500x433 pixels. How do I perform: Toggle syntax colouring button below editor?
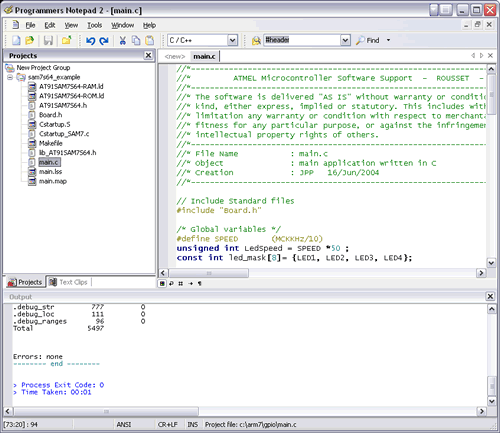[x=162, y=283]
